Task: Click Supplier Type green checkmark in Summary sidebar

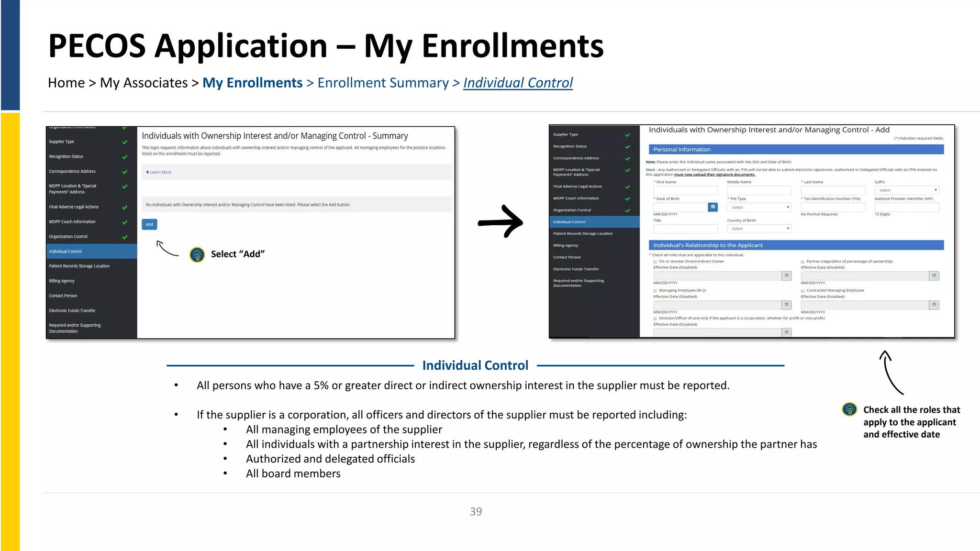Action: (x=125, y=142)
